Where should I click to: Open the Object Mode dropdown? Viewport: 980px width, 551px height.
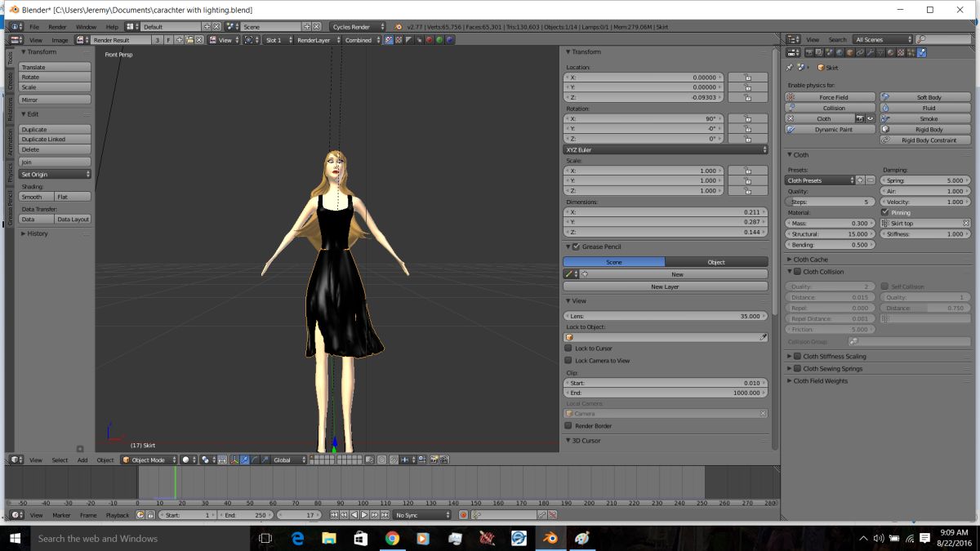[148, 460]
